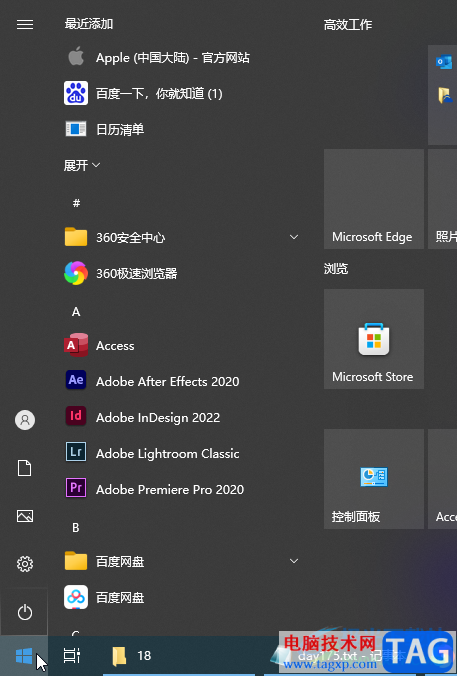457x676 pixels.
Task: Expand 360安全中心 folder chevron
Action: (294, 237)
